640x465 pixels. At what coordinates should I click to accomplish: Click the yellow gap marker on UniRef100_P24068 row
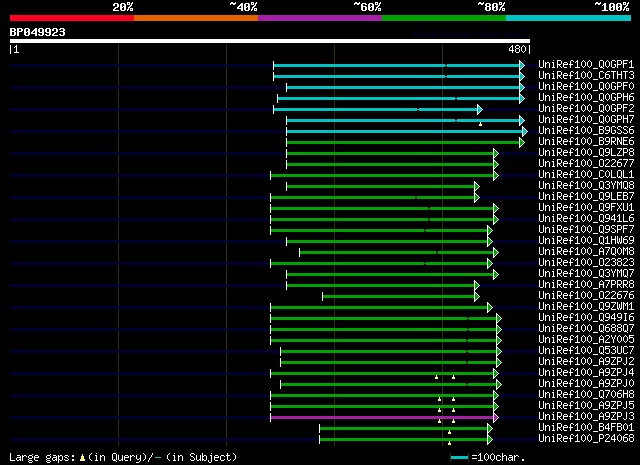tap(449, 443)
